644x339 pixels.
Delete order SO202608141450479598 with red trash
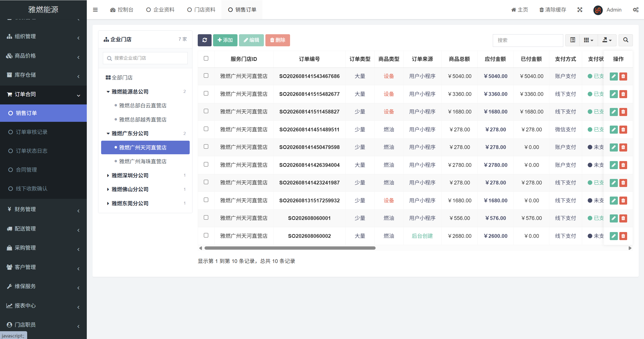click(623, 147)
